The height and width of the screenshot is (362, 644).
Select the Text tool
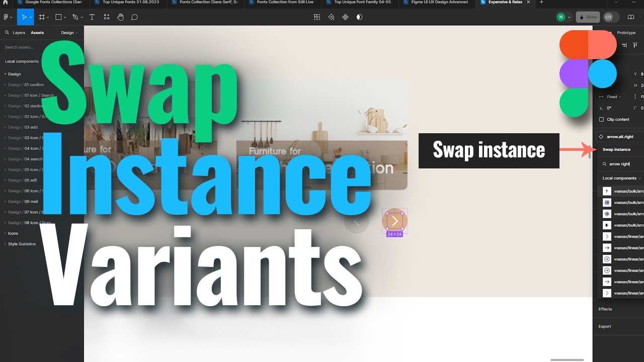pyautogui.click(x=92, y=17)
